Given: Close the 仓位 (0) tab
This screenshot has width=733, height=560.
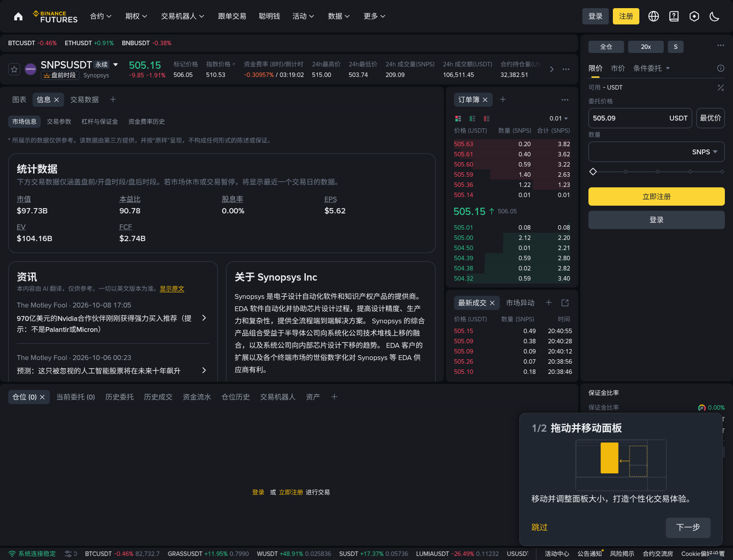Looking at the screenshot, I should tap(42, 397).
